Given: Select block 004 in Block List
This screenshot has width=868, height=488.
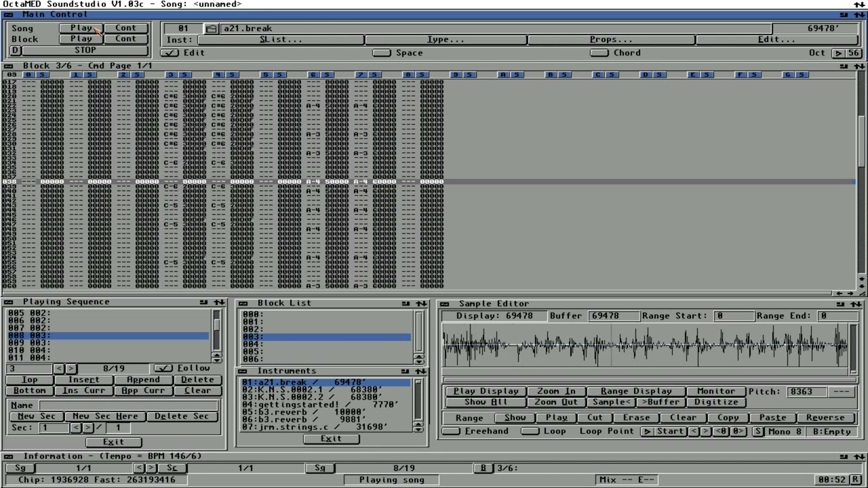Looking at the screenshot, I should [x=326, y=344].
